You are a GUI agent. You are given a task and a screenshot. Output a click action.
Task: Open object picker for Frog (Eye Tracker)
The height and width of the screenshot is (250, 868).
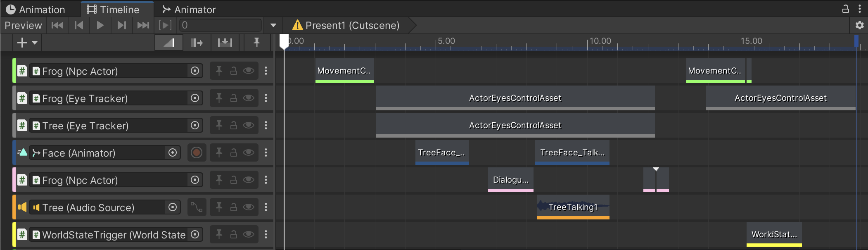195,98
